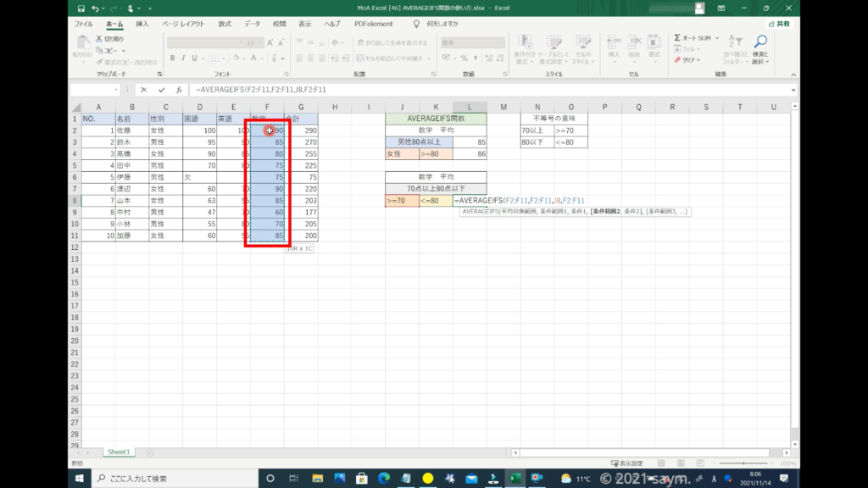Open the 数式 ribbon tab
The image size is (868, 488).
(x=224, y=24)
